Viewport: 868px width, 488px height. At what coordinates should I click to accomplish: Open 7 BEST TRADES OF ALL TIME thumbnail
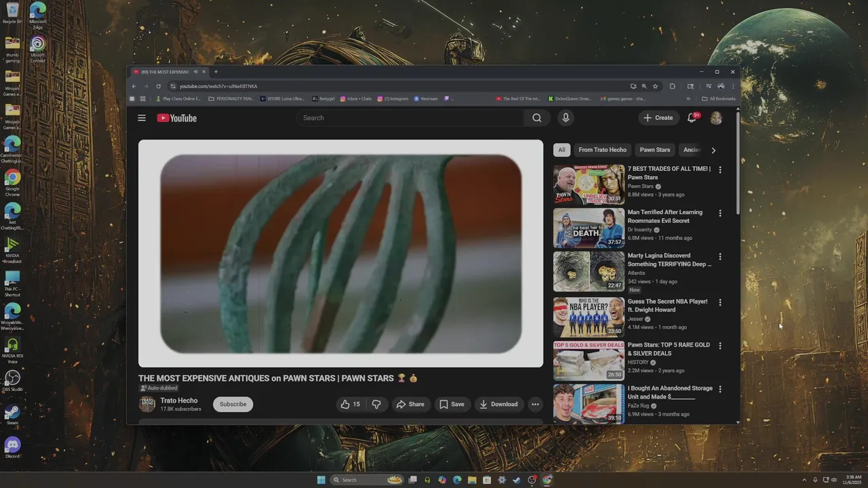pyautogui.click(x=589, y=184)
